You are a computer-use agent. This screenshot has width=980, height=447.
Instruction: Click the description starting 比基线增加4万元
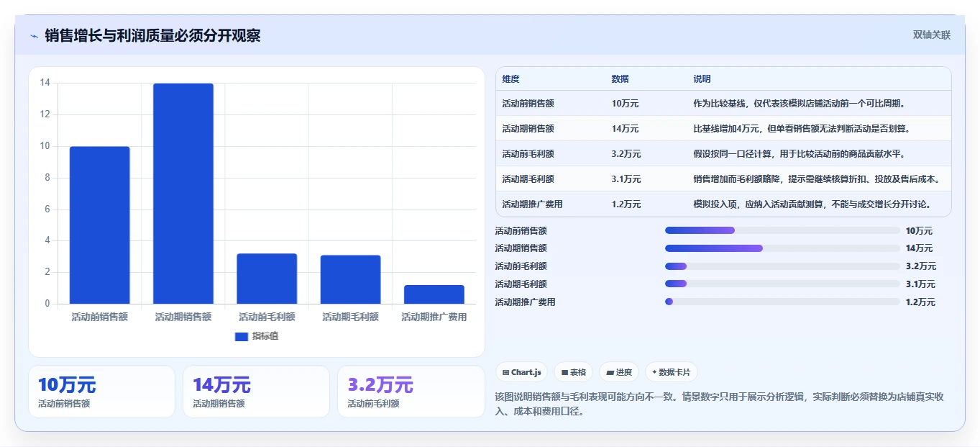(802, 129)
